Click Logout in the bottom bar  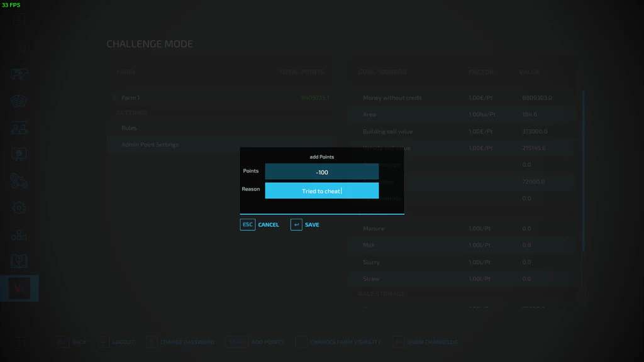pyautogui.click(x=123, y=342)
